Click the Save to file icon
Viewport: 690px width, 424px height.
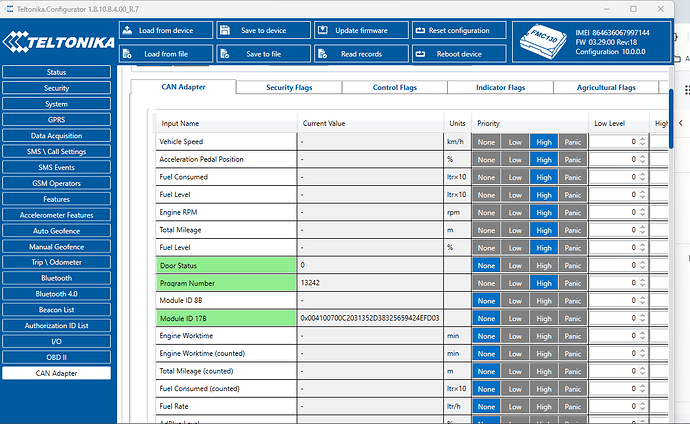(x=227, y=53)
